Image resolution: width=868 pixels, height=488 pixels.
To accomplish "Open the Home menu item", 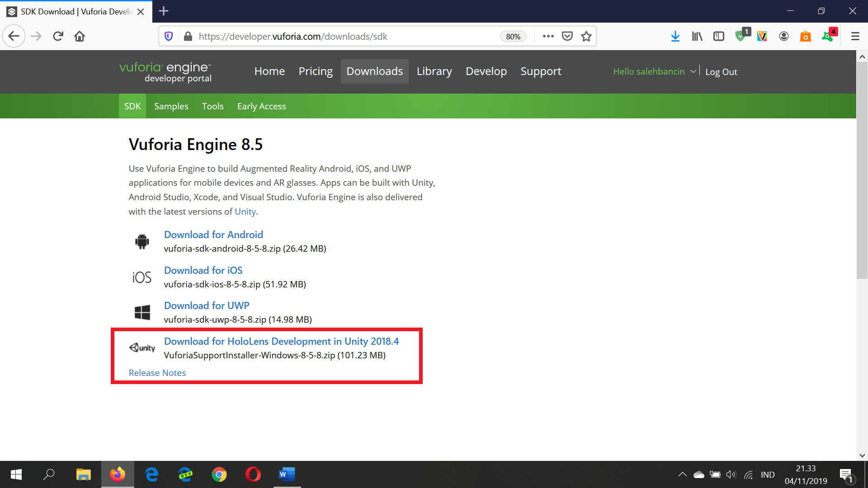I will point(269,71).
